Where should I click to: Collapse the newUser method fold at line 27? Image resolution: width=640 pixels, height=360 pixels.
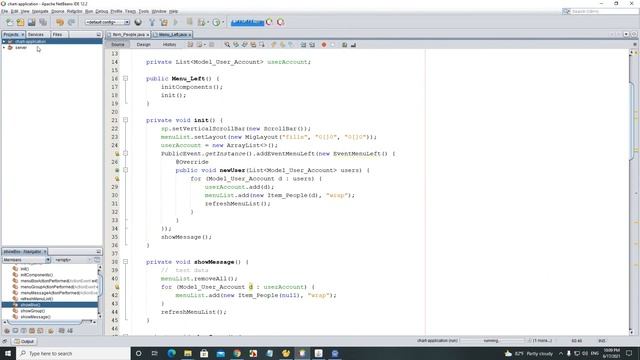tap(125, 170)
